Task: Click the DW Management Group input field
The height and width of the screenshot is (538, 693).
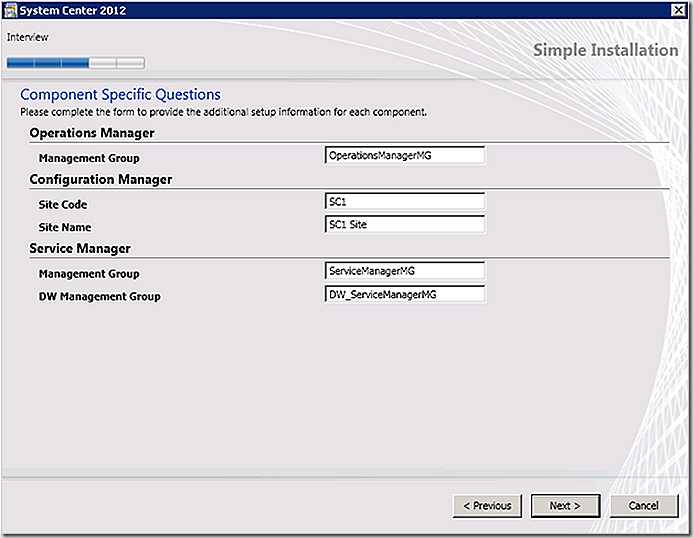Action: tap(405, 294)
